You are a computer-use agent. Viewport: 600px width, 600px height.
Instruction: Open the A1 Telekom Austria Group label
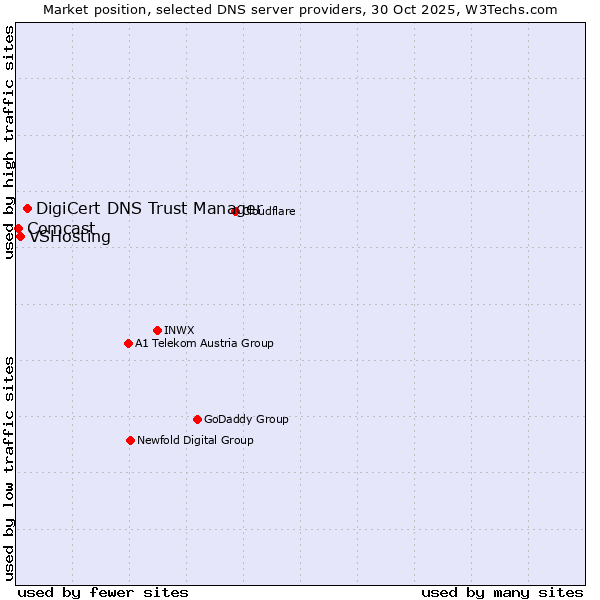pyautogui.click(x=204, y=343)
